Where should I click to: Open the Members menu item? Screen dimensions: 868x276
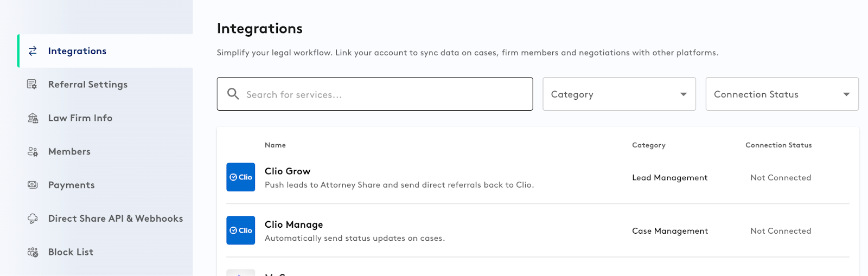69,152
